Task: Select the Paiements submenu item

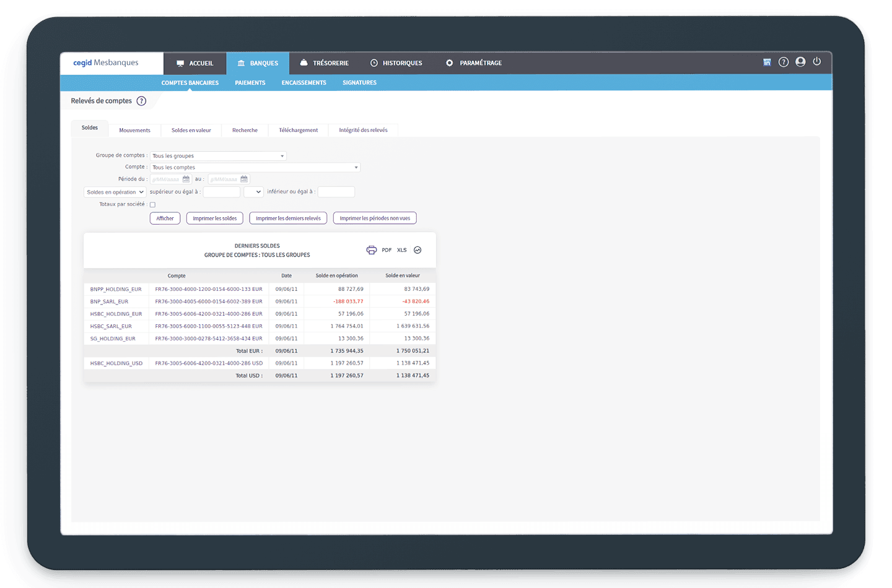Action: pos(250,83)
